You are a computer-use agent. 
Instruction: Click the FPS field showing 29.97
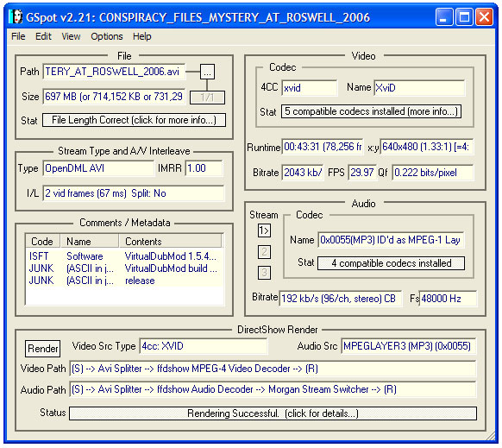[362, 173]
